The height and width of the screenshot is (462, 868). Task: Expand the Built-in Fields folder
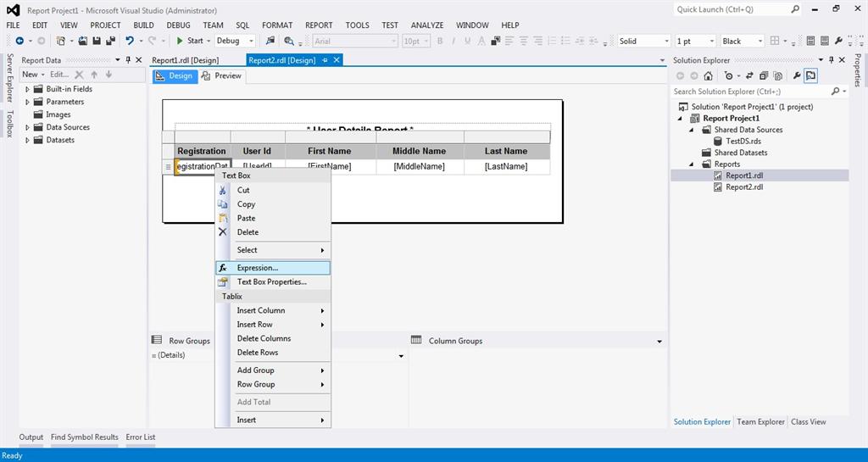pyautogui.click(x=27, y=89)
